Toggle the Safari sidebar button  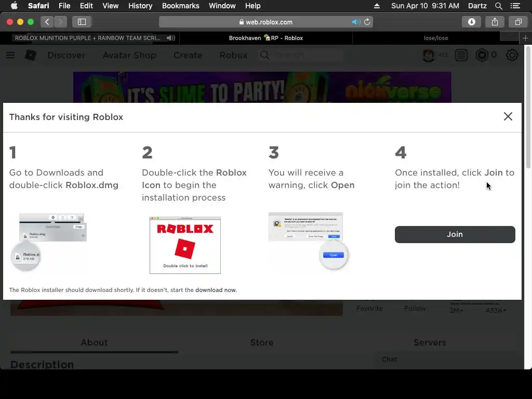click(x=82, y=22)
